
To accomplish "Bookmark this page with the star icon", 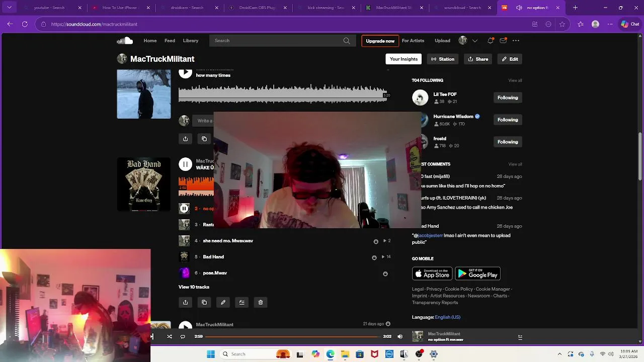I will click(562, 24).
